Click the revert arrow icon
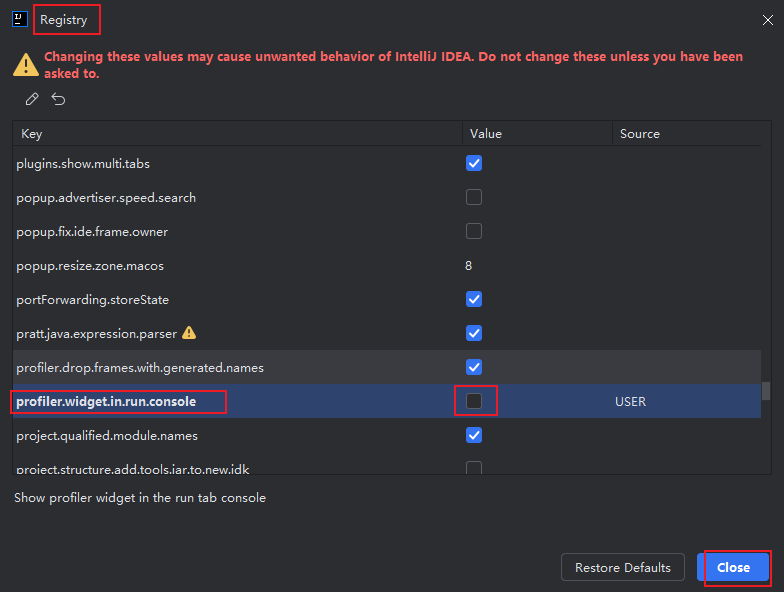Viewport: 784px width, 592px height. pyautogui.click(x=59, y=99)
